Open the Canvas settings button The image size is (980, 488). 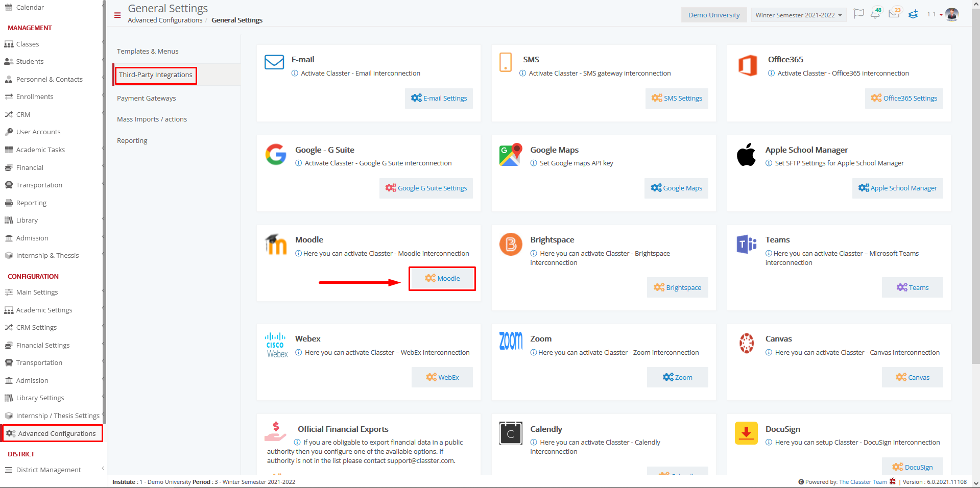tap(913, 378)
